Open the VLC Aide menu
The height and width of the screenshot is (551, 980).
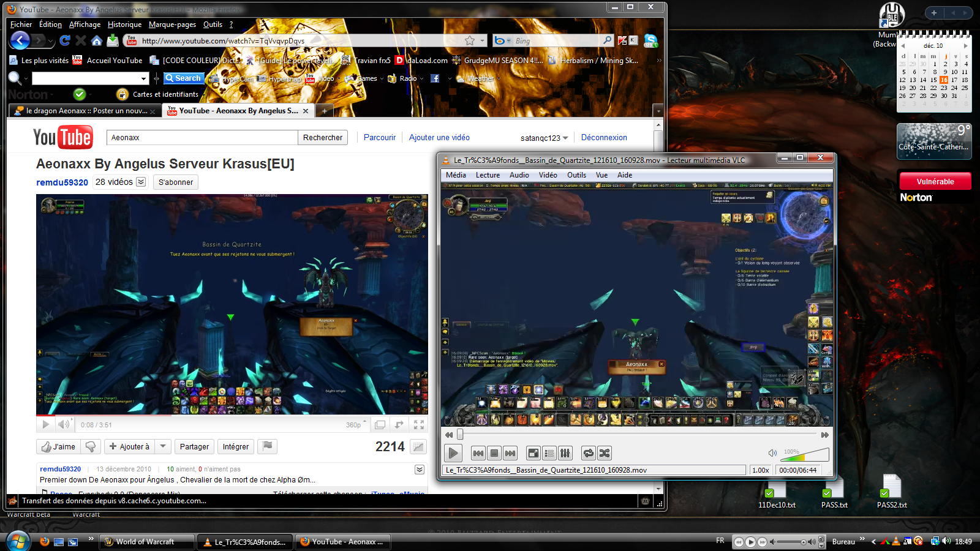pyautogui.click(x=625, y=175)
